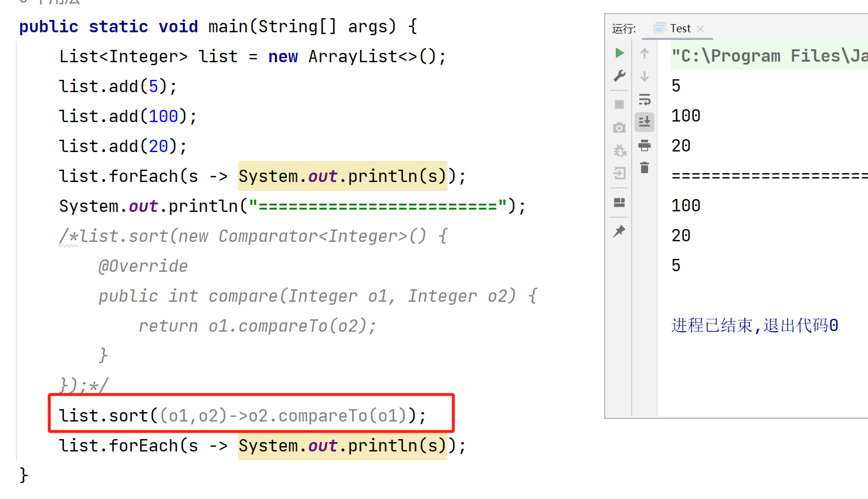Viewport: 868px width, 499px height.
Task: Click the 20 output above the separator line
Action: pos(681,146)
